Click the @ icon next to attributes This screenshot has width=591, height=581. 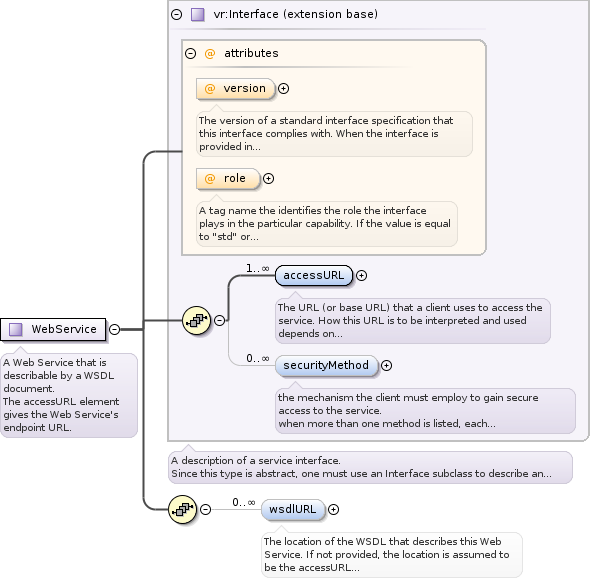[x=210, y=54]
